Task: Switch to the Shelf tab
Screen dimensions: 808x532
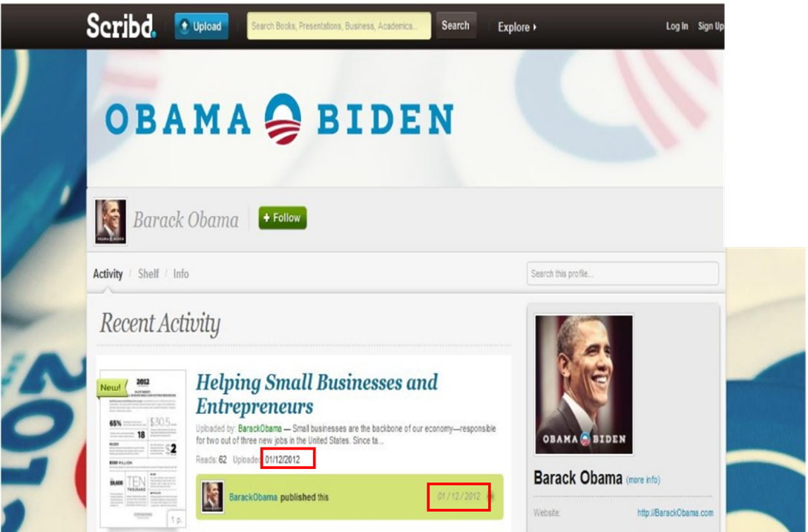Action: click(148, 274)
